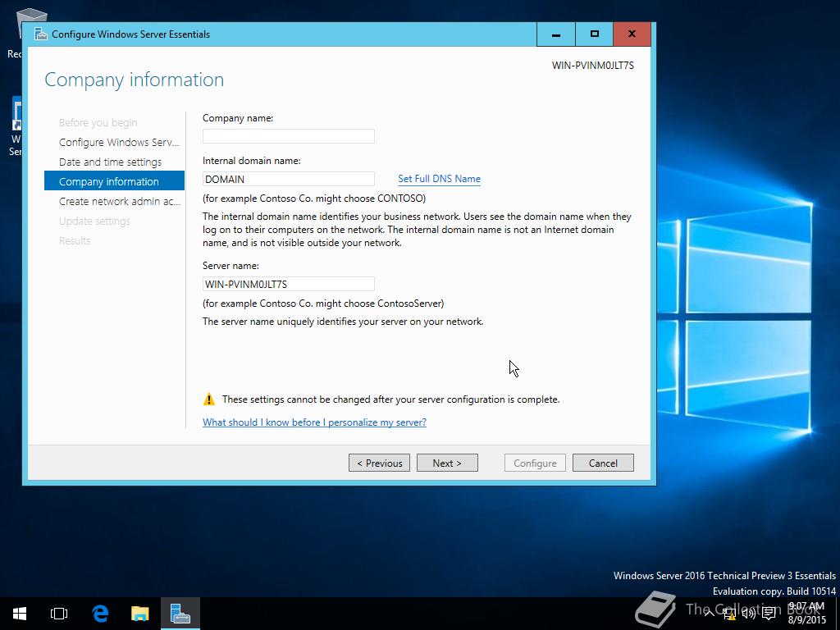840x630 pixels.
Task: Click the WIN-PVINM0JLT7S label at top right
Action: tap(593, 66)
